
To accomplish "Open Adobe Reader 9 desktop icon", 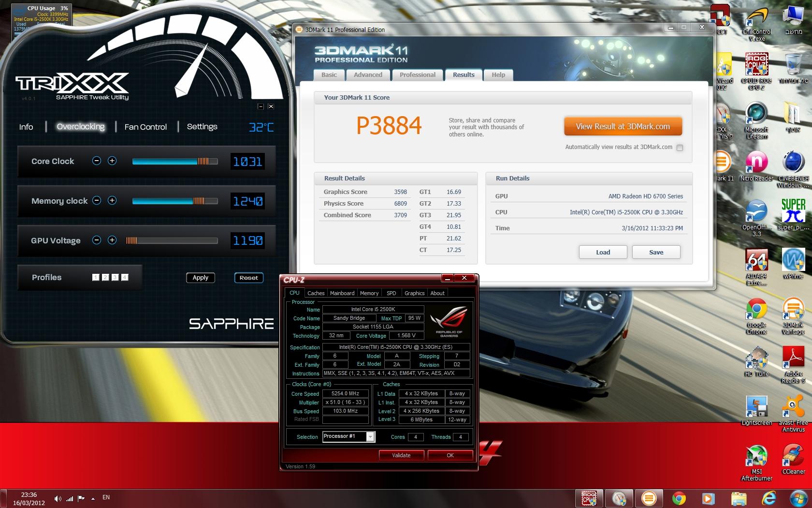I will [794, 365].
